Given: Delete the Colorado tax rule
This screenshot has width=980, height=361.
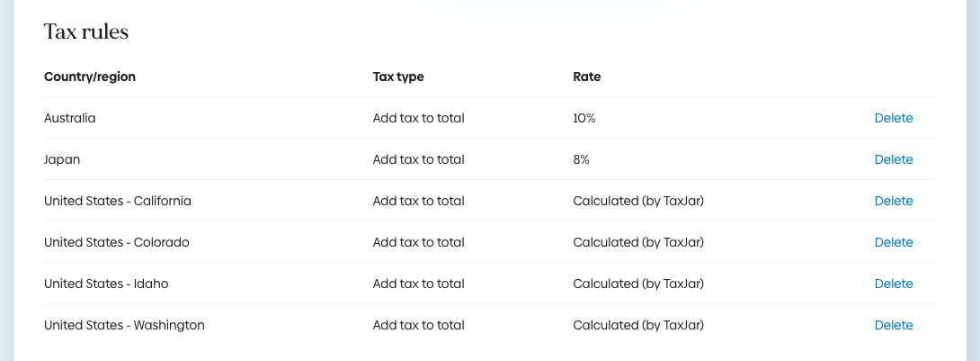Looking at the screenshot, I should [893, 242].
